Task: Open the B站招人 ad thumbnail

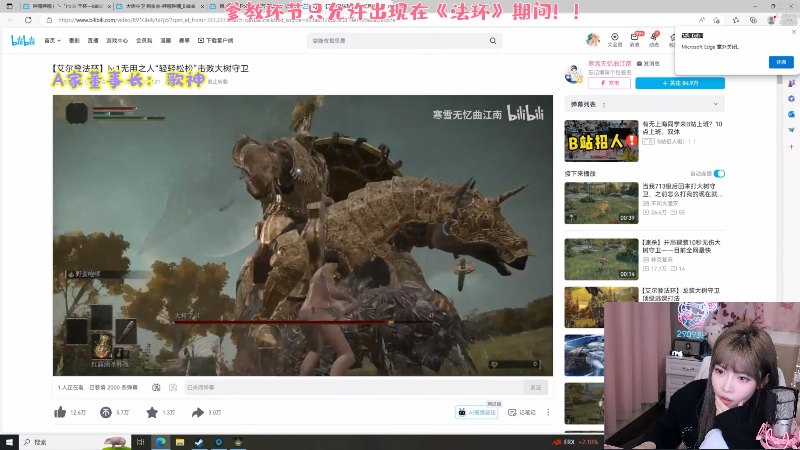Action: tap(601, 141)
